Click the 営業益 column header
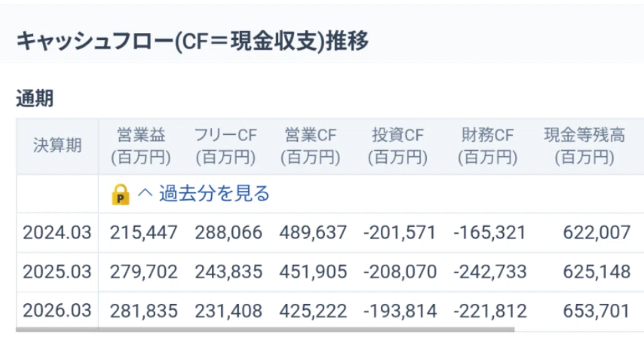The width and height of the screenshot is (644, 345). 141,146
